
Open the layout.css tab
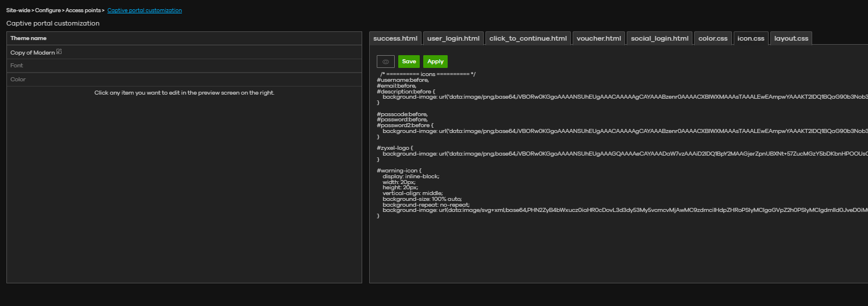pyautogui.click(x=791, y=39)
